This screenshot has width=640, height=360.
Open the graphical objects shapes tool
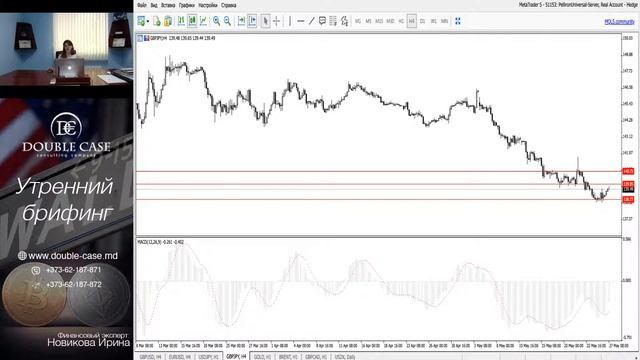pyautogui.click(x=344, y=21)
